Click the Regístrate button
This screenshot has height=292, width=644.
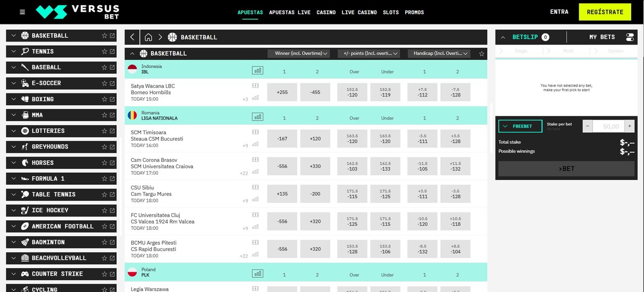[605, 12]
